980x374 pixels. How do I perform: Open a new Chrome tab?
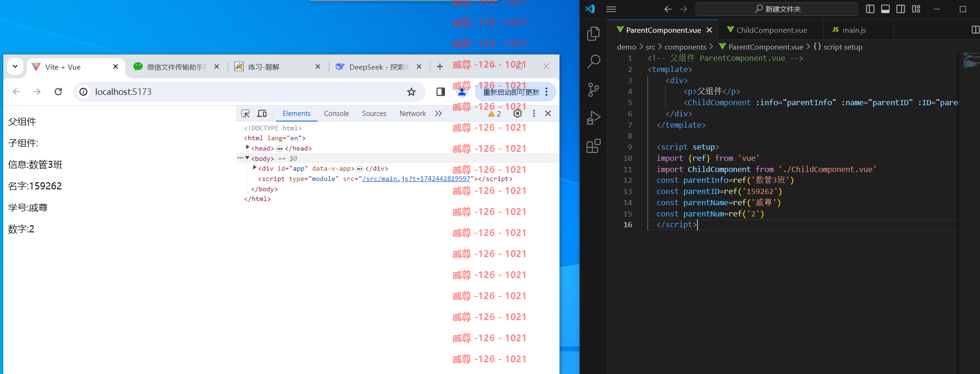[440, 67]
